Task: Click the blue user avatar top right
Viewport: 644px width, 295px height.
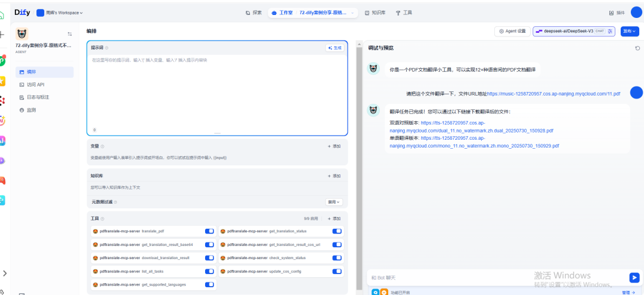Action: (636, 13)
